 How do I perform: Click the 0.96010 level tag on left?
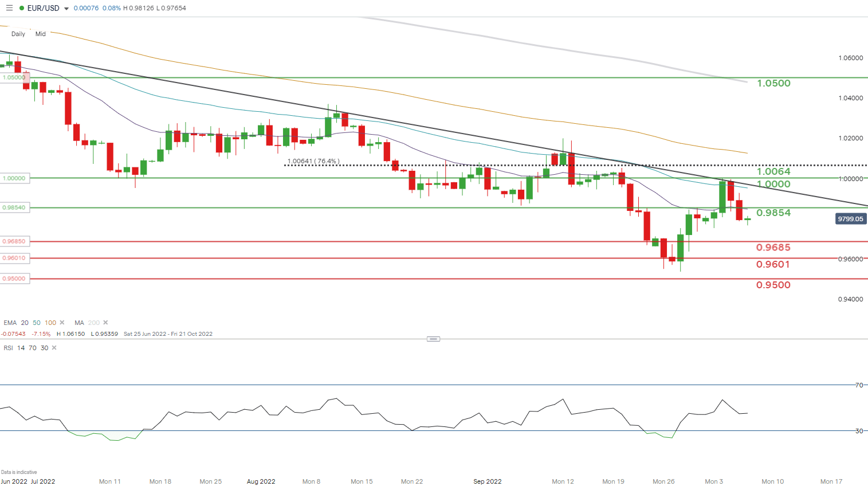[14, 258]
